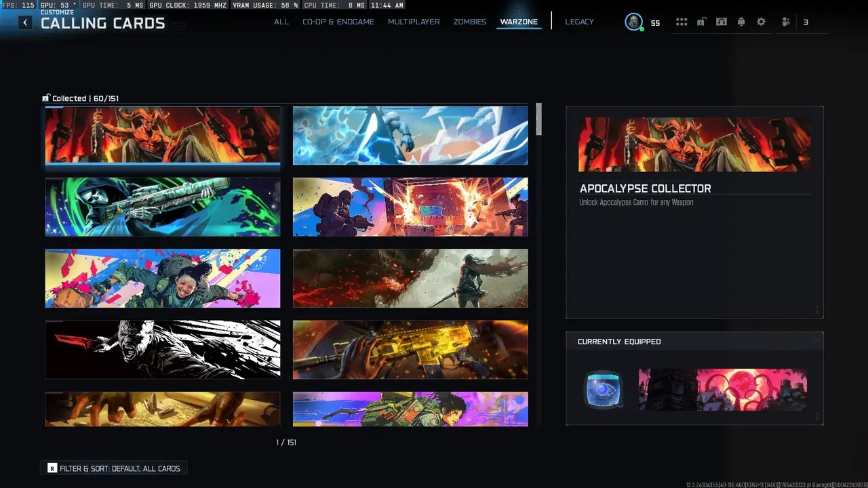This screenshot has height=488, width=868.
Task: Click the unlock padlock icon in header
Action: 701,22
